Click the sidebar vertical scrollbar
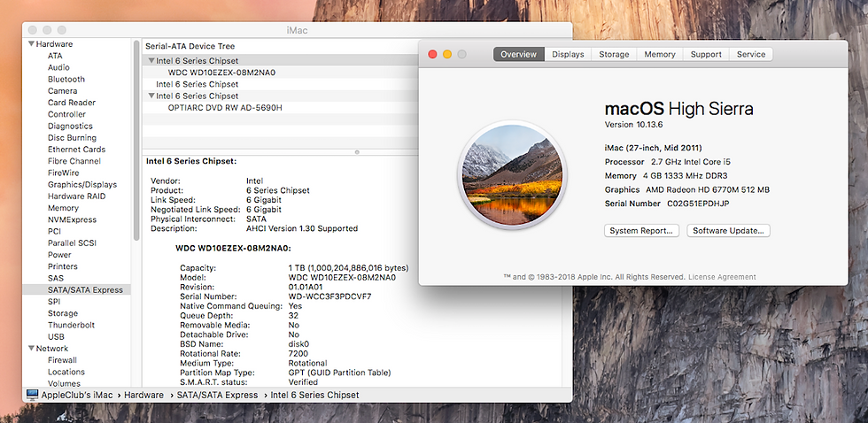This screenshot has height=423, width=868. coord(136,140)
